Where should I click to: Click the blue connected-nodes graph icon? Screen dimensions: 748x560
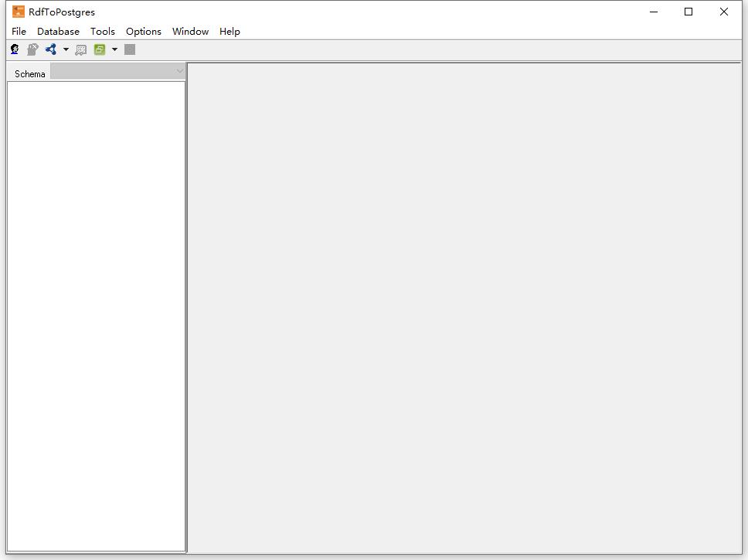pos(51,49)
